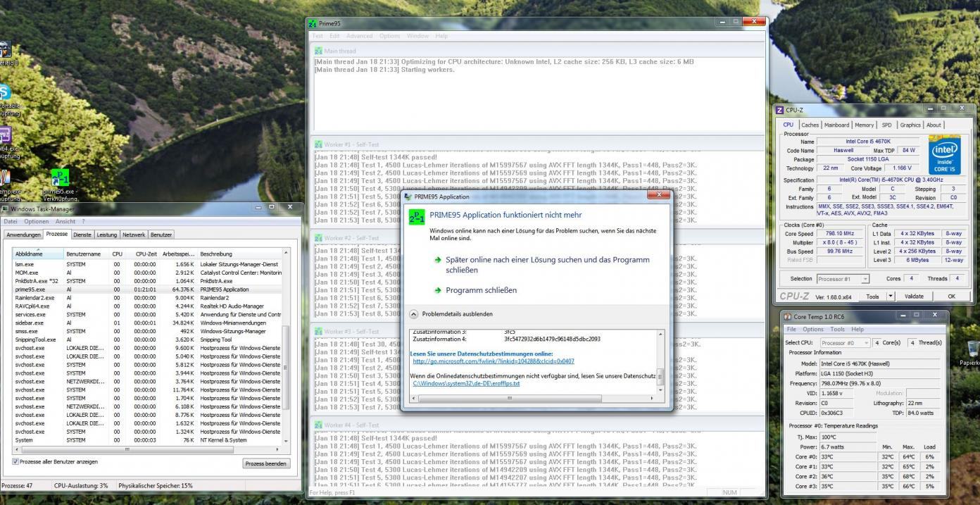Click the PRIME95 crash dialog logo
This screenshot has width=980, height=505.
point(417,218)
